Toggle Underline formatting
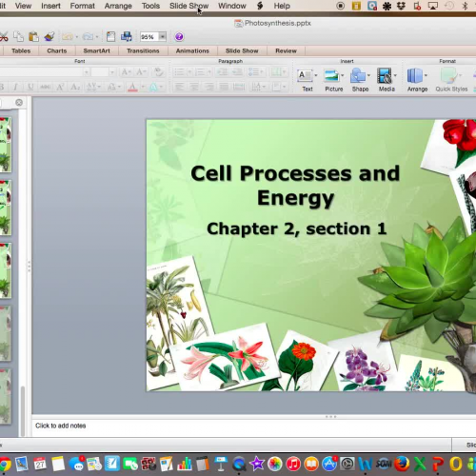This screenshot has height=476, width=476. (x=30, y=87)
